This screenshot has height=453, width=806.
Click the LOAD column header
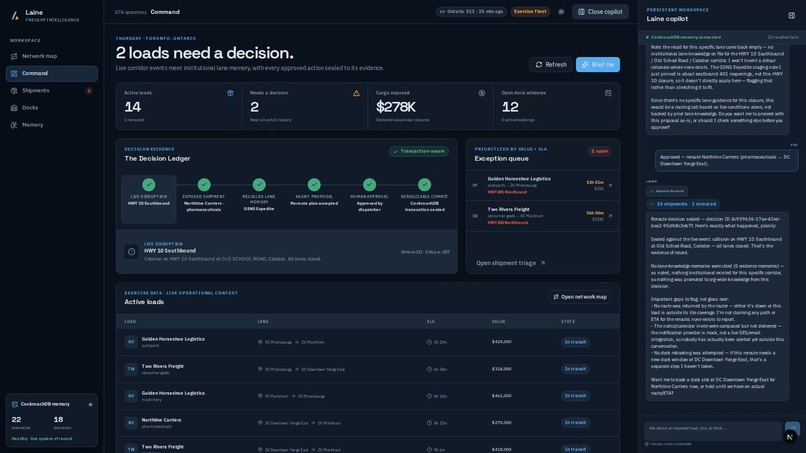pos(130,321)
